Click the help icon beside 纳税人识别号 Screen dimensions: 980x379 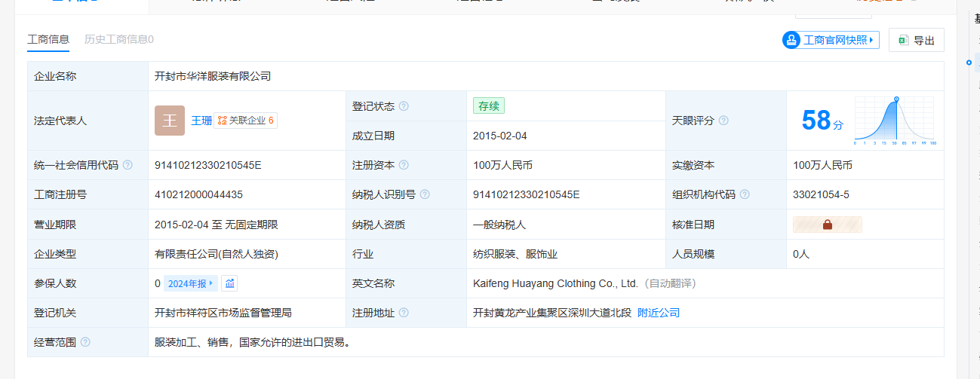point(425,194)
